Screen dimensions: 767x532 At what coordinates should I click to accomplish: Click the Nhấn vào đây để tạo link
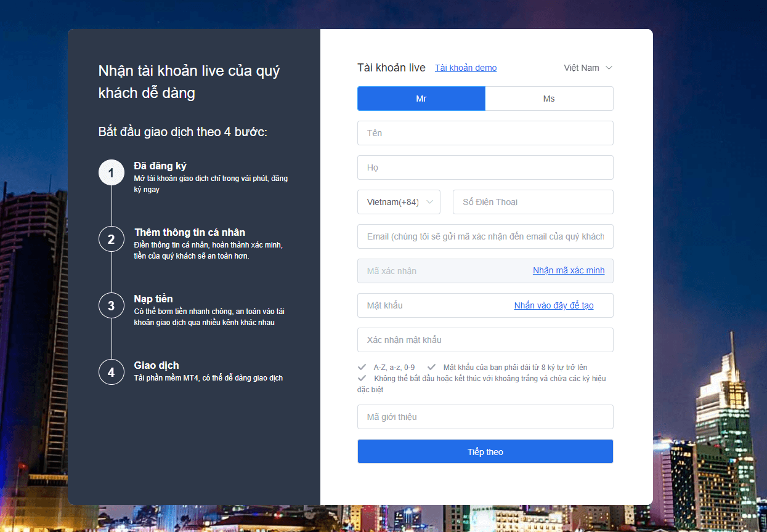pos(554,305)
